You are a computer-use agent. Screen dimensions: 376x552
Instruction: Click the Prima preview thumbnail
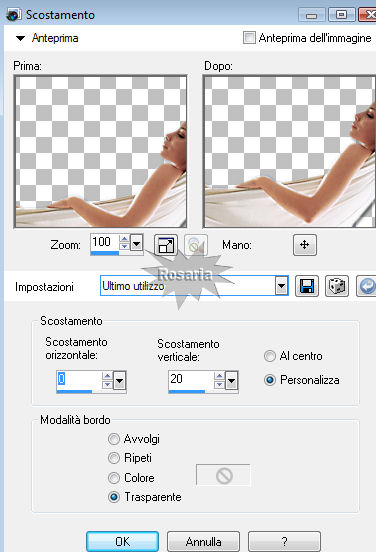[x=101, y=151]
